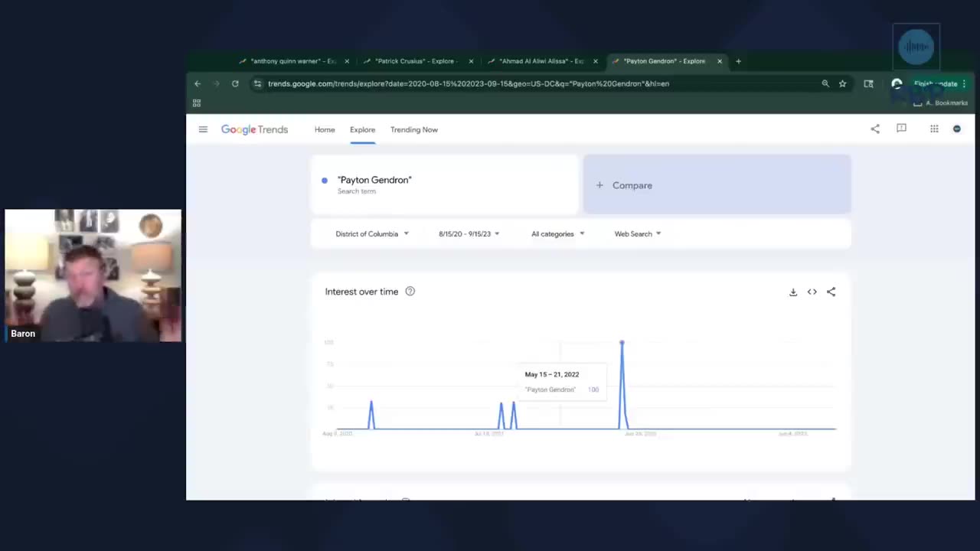Screen dimensions: 980x551
Task: Select the "Payton Gendron" browser tab
Action: [665, 61]
